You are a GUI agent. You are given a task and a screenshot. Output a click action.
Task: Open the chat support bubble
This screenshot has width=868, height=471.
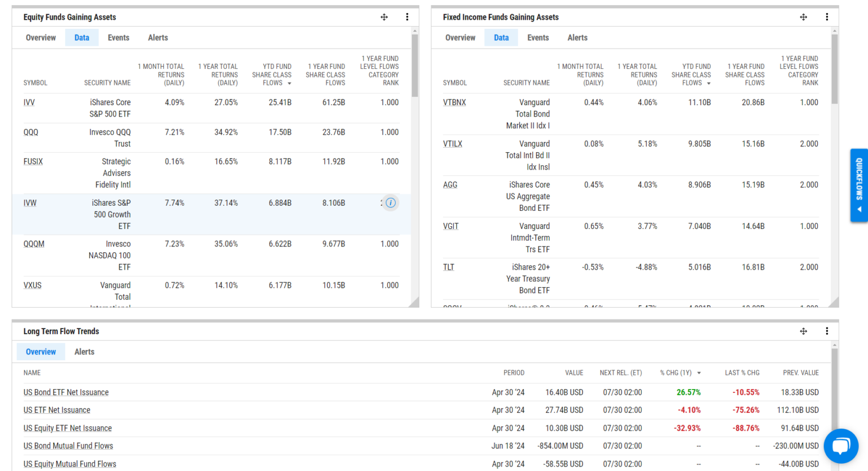(841, 446)
